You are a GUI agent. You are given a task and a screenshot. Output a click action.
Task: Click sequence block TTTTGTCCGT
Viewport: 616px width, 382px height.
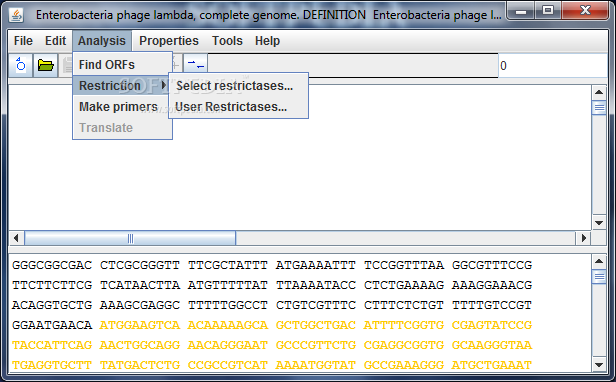[x=492, y=305]
